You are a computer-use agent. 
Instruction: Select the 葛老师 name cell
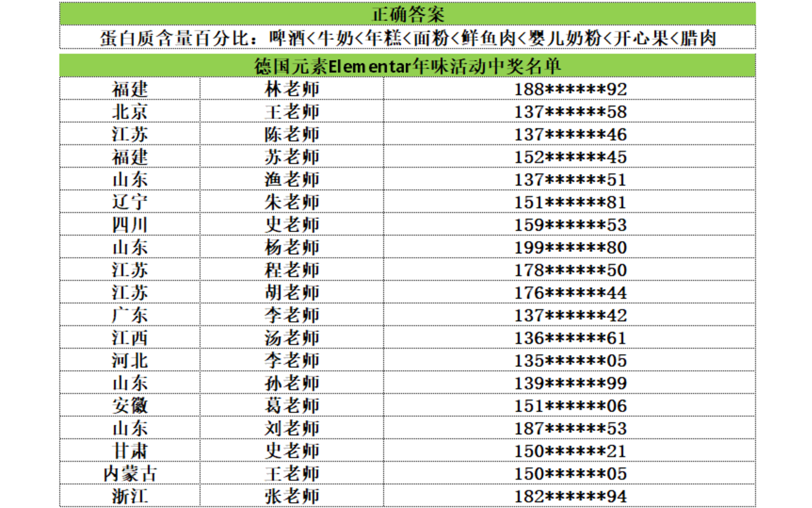coord(292,406)
